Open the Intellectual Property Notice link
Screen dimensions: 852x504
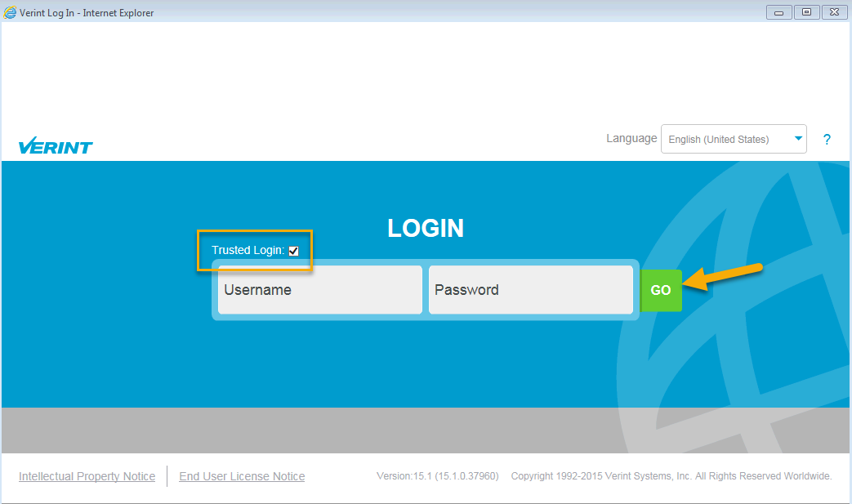[87, 476]
